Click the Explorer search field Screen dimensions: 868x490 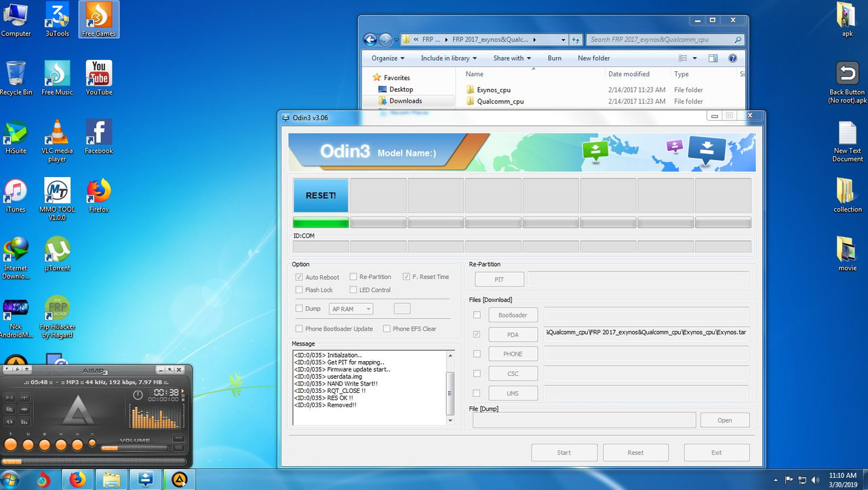(665, 39)
